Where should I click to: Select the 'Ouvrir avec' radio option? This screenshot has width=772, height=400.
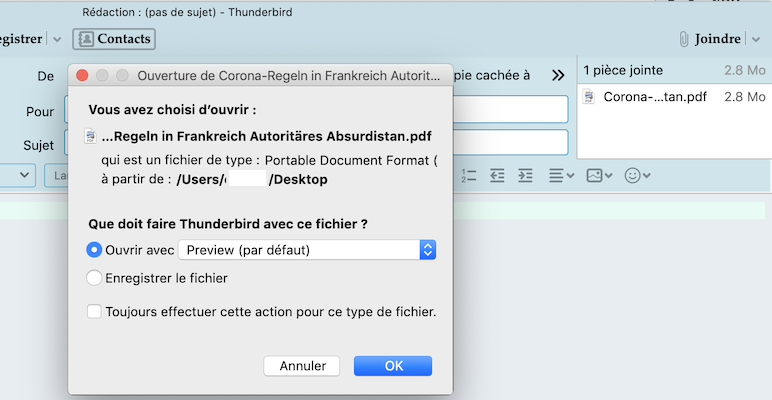[95, 250]
